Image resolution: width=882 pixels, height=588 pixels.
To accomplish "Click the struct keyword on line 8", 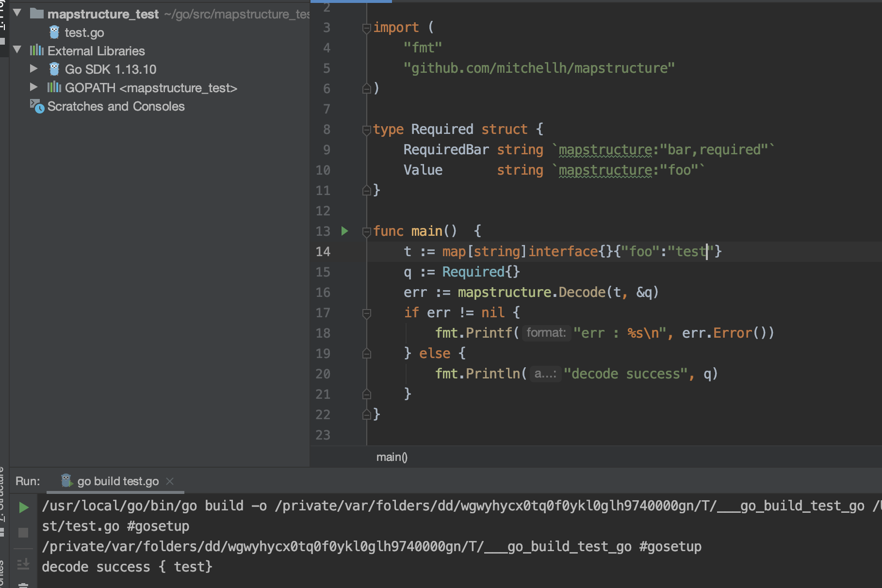I will point(504,129).
